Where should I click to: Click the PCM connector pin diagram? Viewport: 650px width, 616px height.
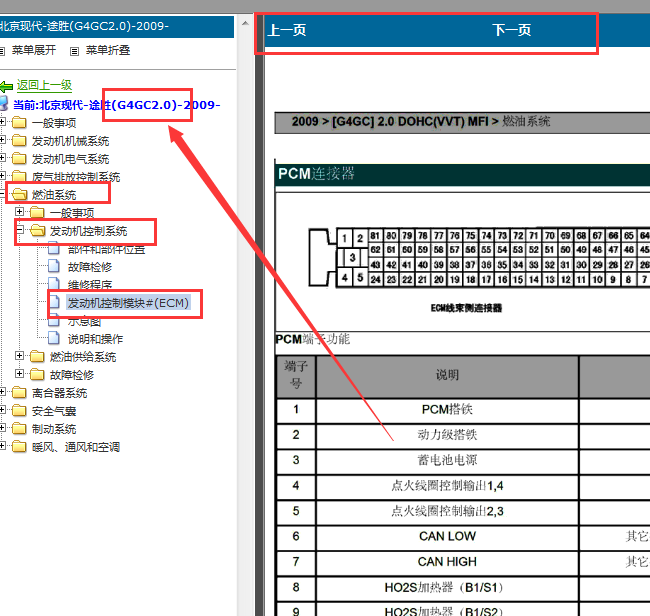click(x=479, y=257)
